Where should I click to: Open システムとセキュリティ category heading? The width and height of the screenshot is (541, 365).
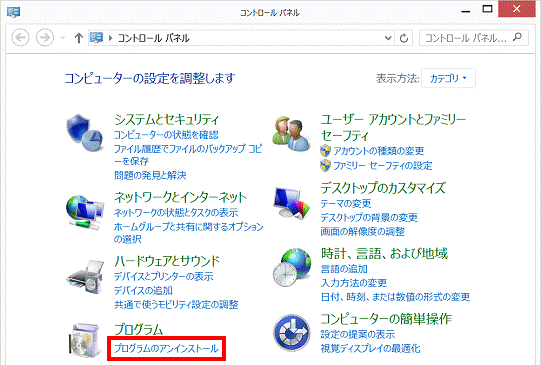167,120
